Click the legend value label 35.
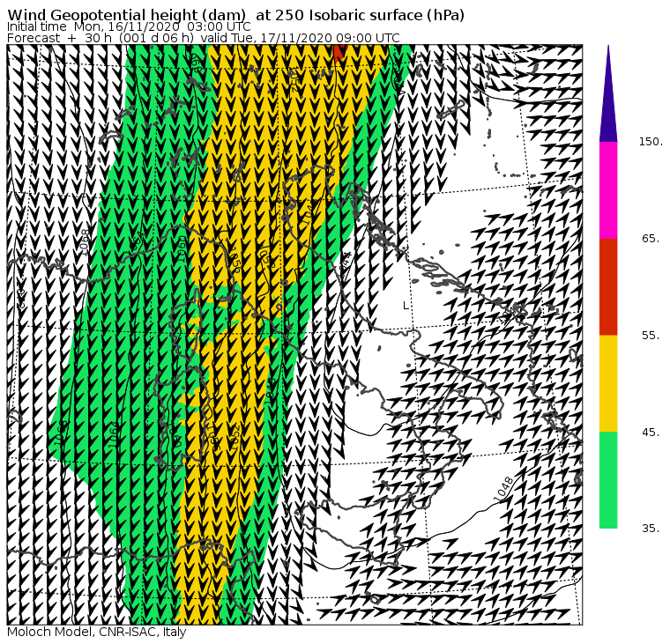The image size is (670, 644). [651, 529]
